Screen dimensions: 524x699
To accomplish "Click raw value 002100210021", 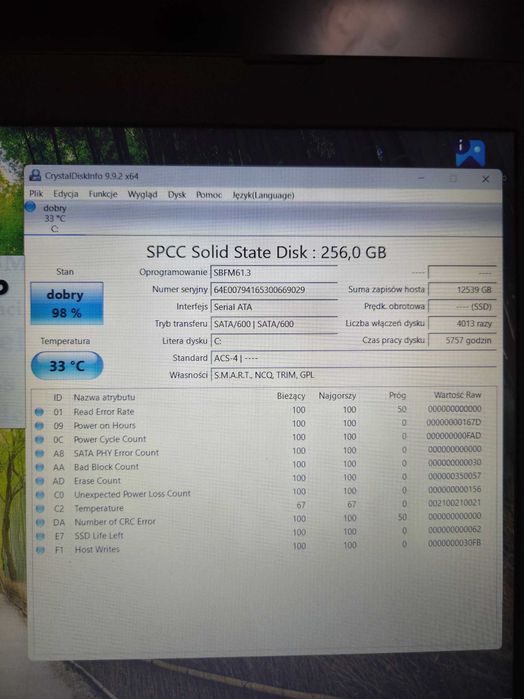I will click(454, 502).
